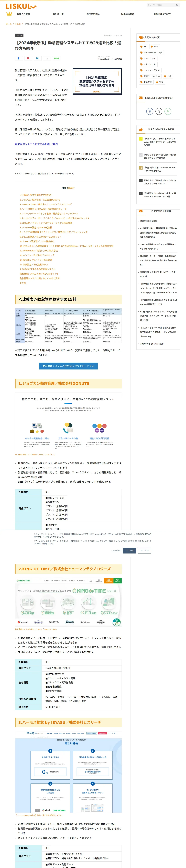The width and height of the screenshot is (186, 868).
Task: Open Cookie設定 in the cookie banner
Action: [x=116, y=551]
